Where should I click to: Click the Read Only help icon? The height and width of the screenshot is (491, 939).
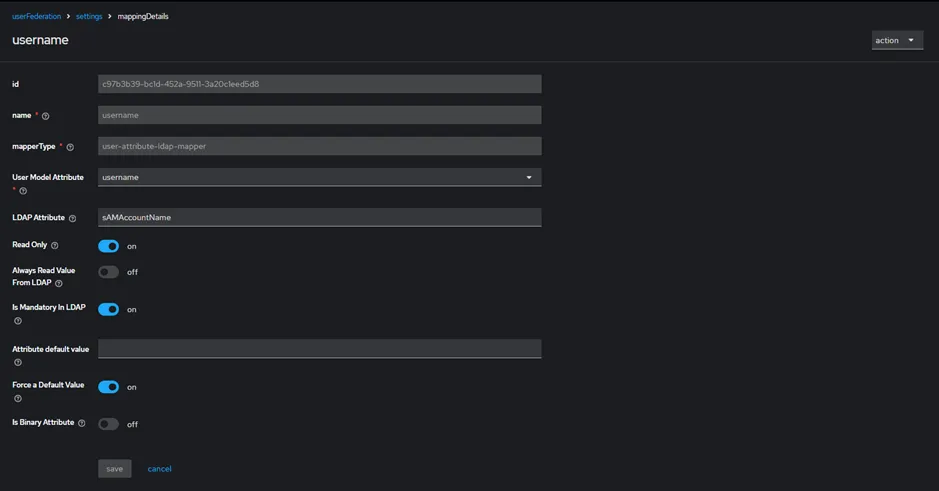54,246
